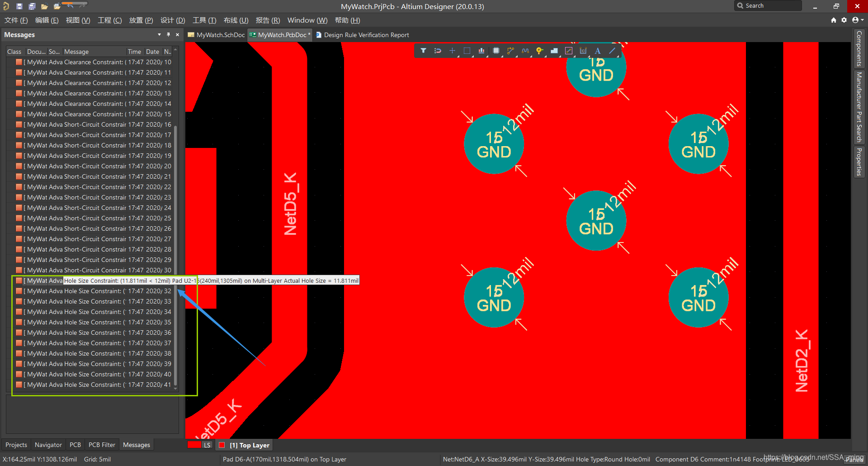Viewport: 868px width, 466px height.
Task: Open the 设计 (D) menu
Action: [173, 20]
